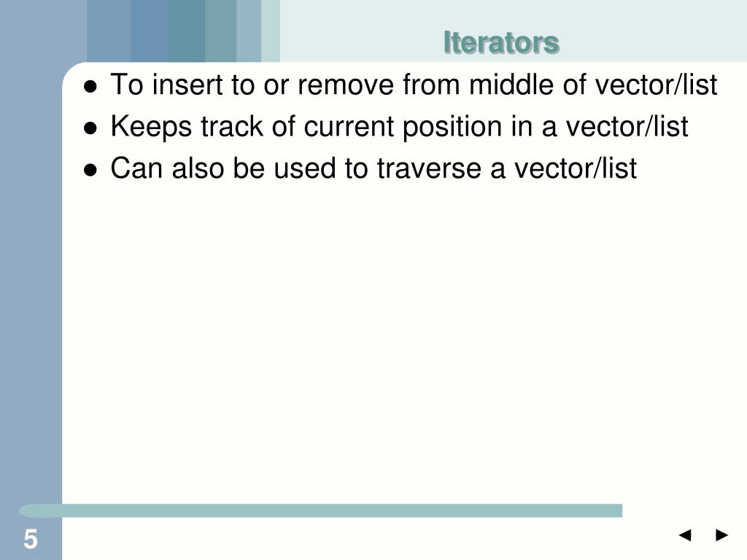Click rounded end of the teal bar
This screenshot has width=747, height=560.
(24, 510)
